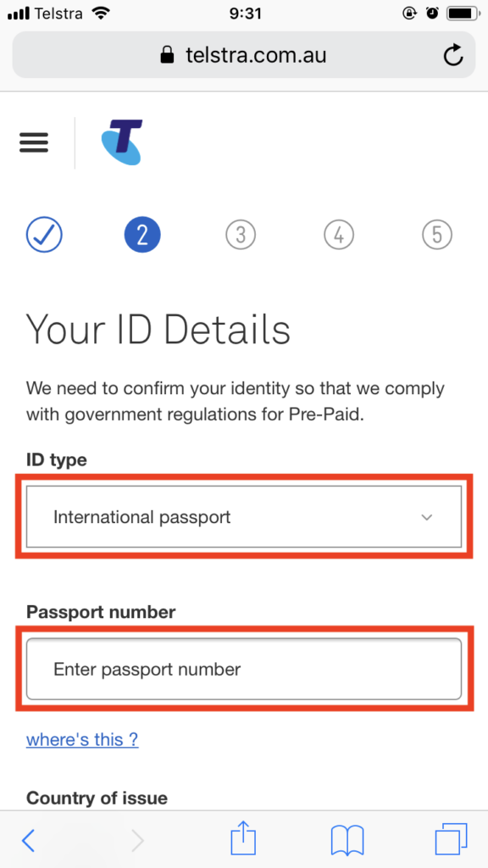Image resolution: width=488 pixels, height=868 pixels.
Task: Open the ID type dropdown
Action: point(244,517)
